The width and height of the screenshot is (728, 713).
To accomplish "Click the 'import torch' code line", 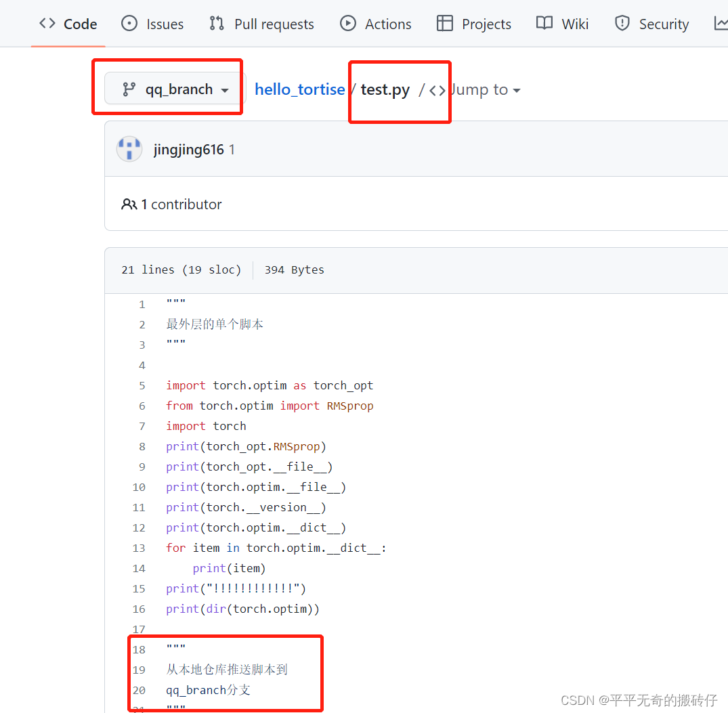I will point(206,426).
